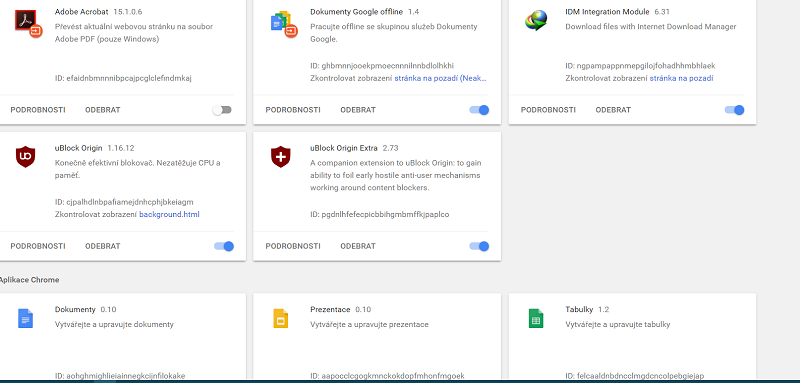
Task: Open Podrobnosti for Adobe Acrobat
Action: coord(38,110)
